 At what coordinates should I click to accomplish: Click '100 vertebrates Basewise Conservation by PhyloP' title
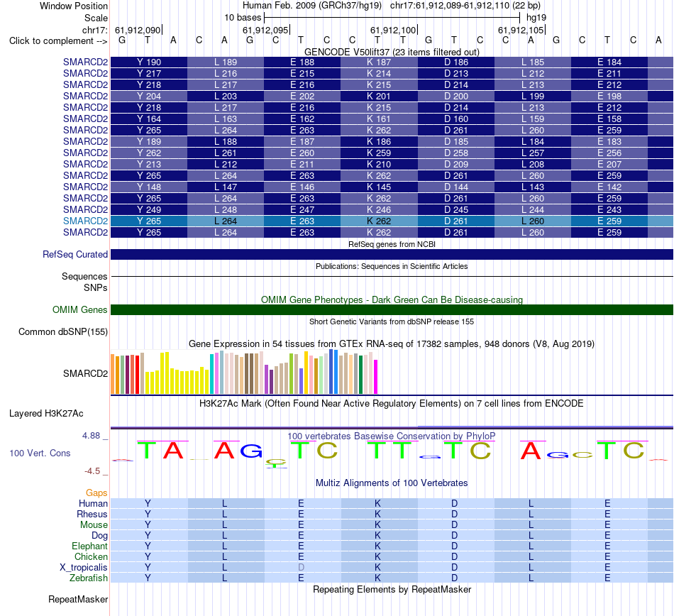(392, 436)
